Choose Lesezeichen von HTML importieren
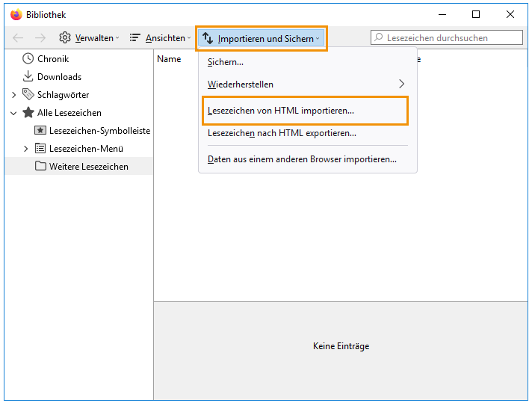Screen dimensions: 532x403 click(305, 111)
